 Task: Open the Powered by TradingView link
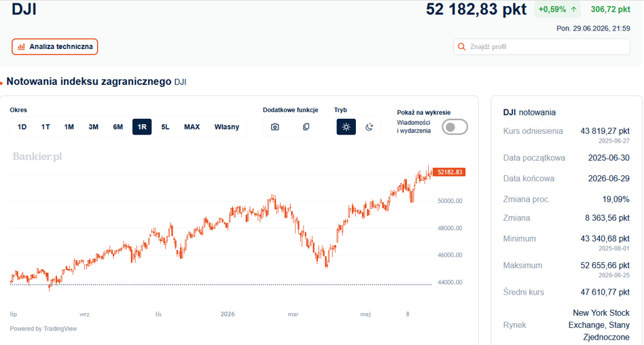point(43,329)
